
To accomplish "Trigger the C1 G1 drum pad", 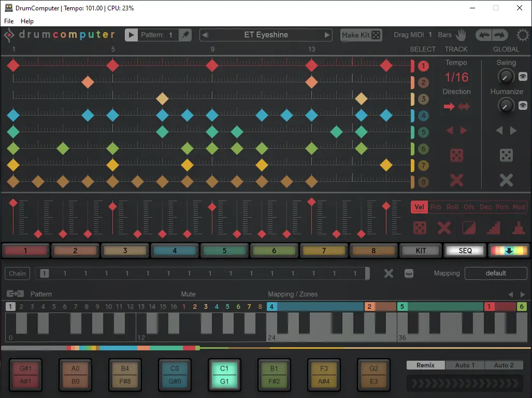I will click(224, 375).
